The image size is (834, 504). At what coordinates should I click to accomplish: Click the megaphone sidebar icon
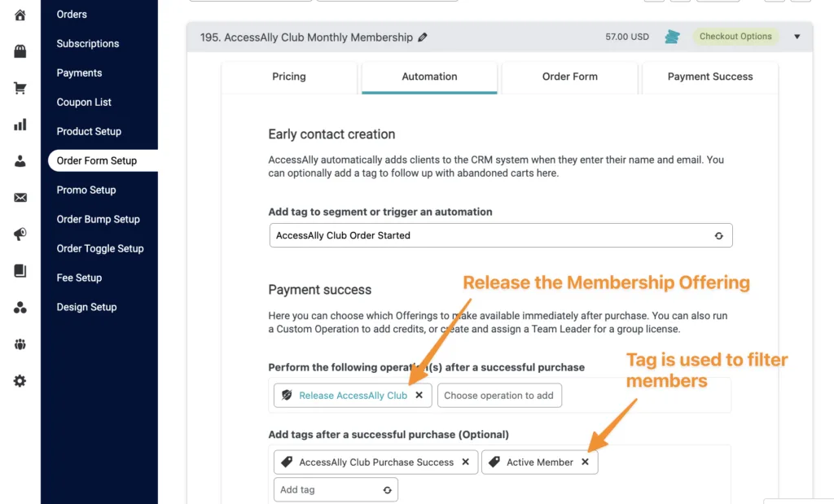(x=20, y=234)
